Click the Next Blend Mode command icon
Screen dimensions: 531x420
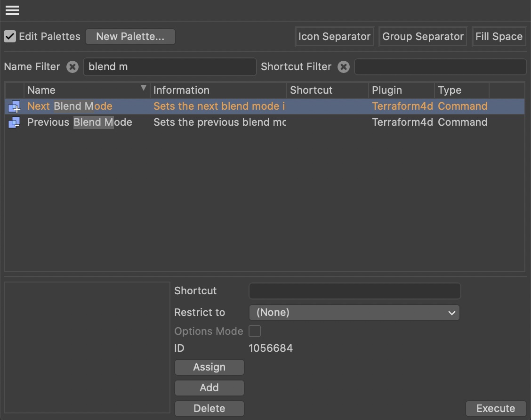[14, 106]
